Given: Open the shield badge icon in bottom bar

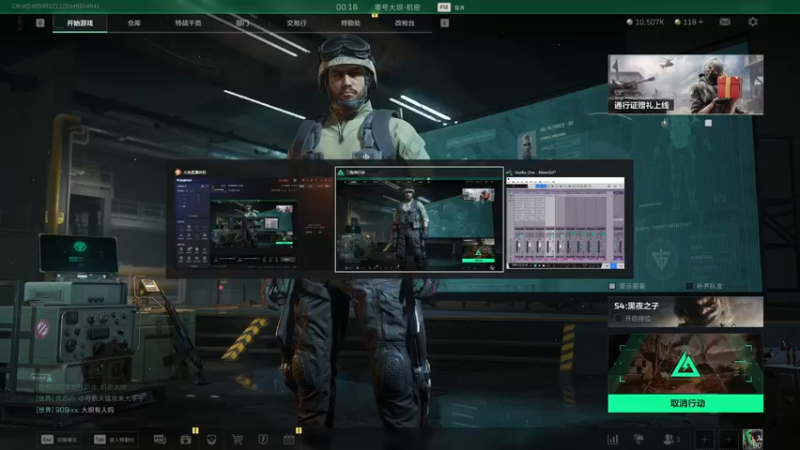Looking at the screenshot, I should click(263, 439).
